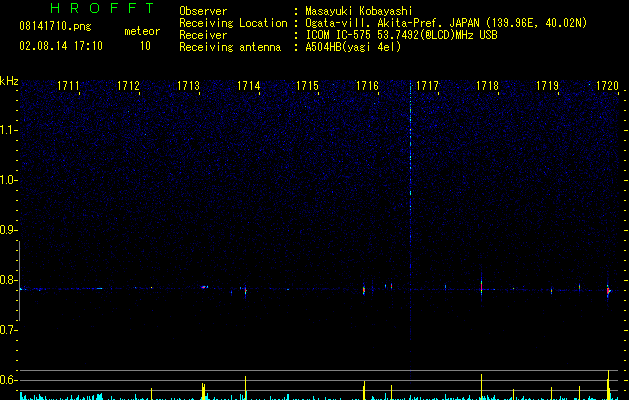Click the meteor echo just before 1714
The width and height of the screenshot is (629, 400).
point(246,290)
